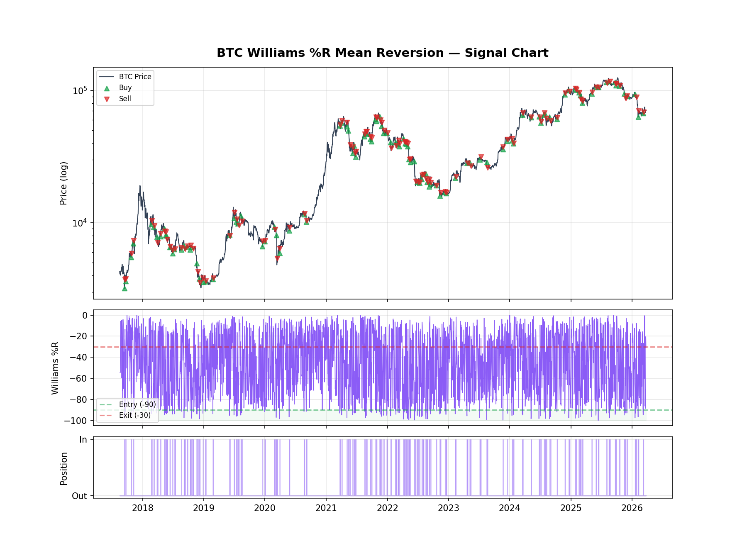Click the chart title text

(382, 53)
